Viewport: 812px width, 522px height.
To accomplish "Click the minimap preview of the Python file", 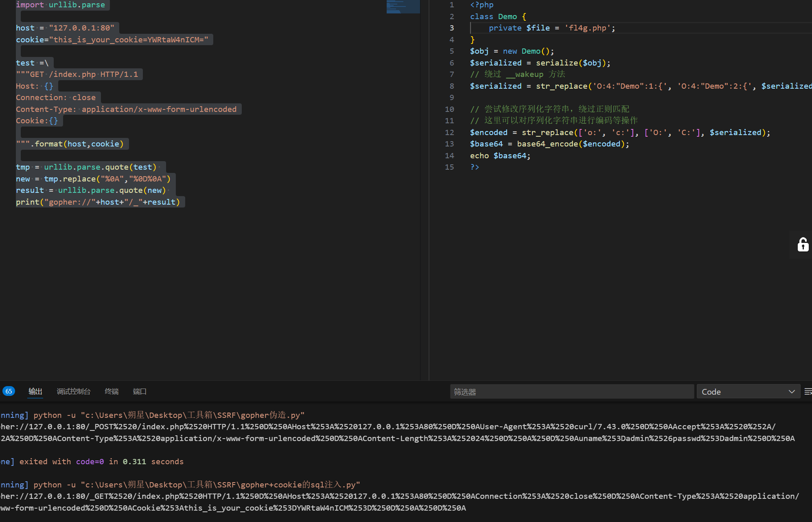I will (x=403, y=7).
